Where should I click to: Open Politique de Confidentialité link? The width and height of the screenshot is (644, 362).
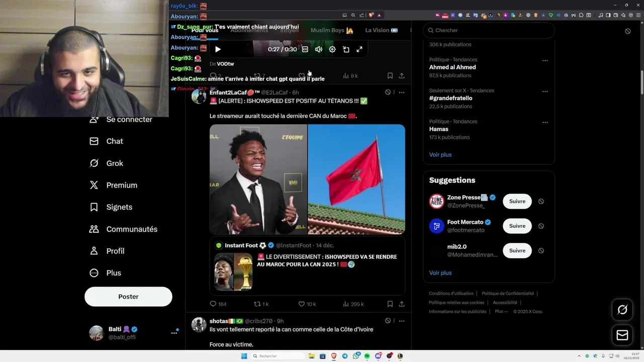click(508, 294)
